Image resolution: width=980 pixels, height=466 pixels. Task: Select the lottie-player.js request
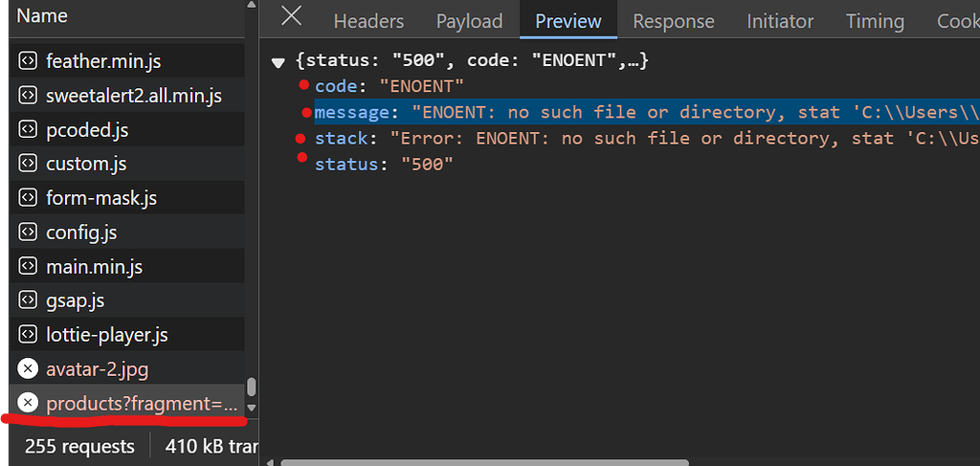click(126, 335)
